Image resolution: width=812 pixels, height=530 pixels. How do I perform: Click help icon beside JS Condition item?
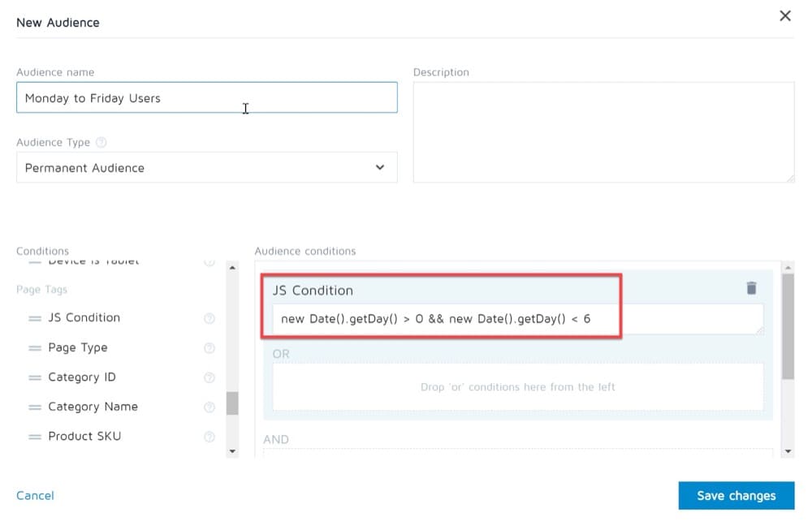tap(209, 318)
